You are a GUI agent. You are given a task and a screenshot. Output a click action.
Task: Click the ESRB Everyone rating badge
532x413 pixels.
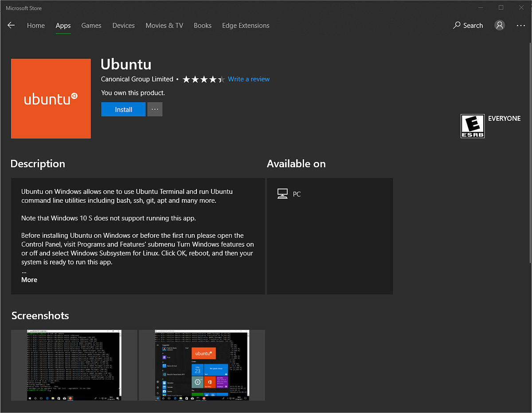click(x=473, y=126)
